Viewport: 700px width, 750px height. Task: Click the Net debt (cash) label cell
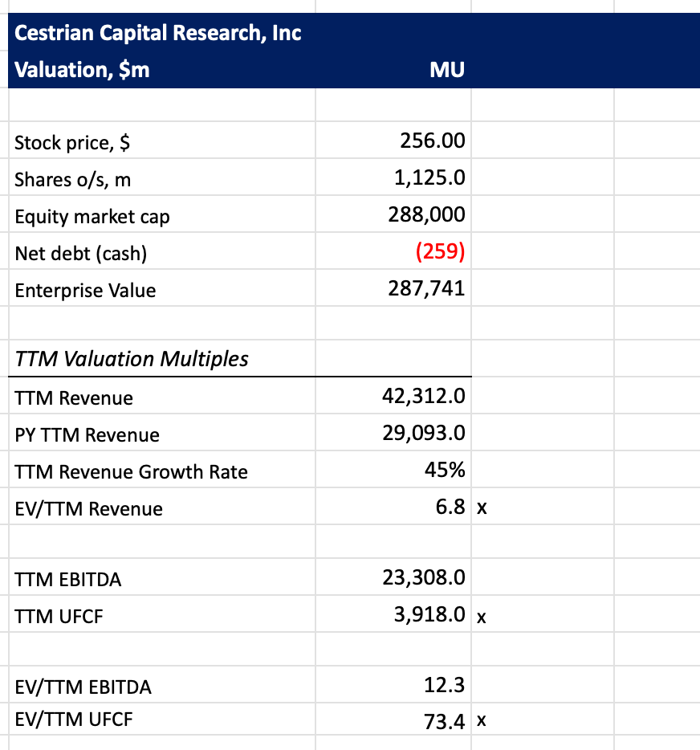[80, 254]
